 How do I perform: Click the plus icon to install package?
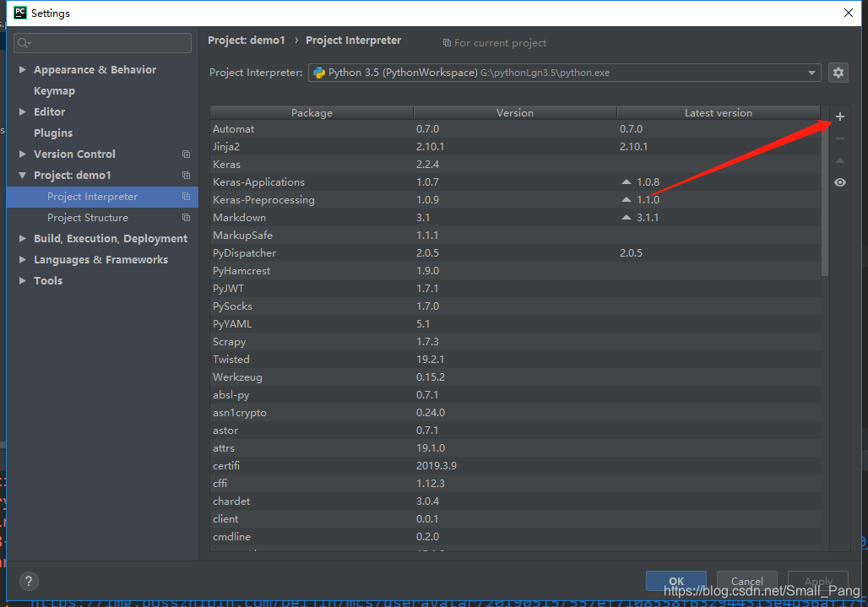click(840, 117)
